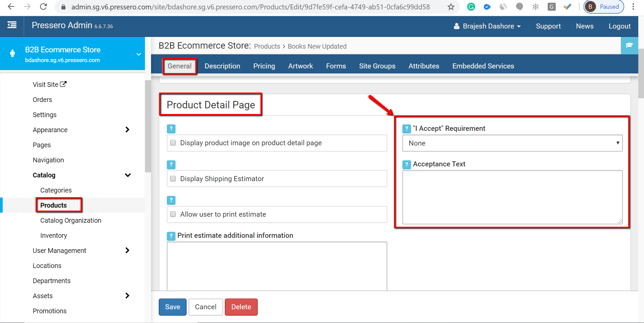This screenshot has height=323, width=644.
Task: Expand the User Management submenu arrow
Action: (127, 250)
